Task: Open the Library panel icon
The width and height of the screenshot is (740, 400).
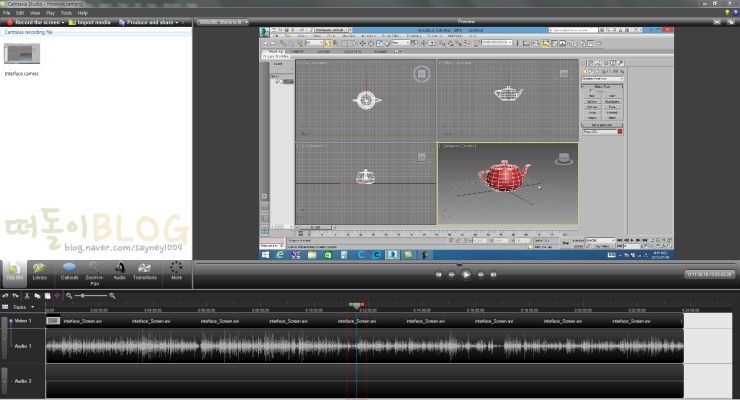Action: (x=40, y=271)
